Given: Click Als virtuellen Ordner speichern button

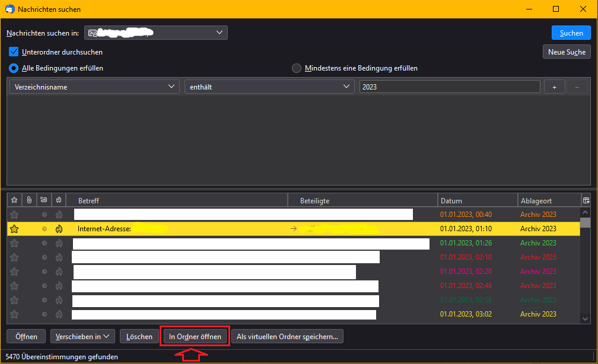Looking at the screenshot, I should click(x=287, y=337).
